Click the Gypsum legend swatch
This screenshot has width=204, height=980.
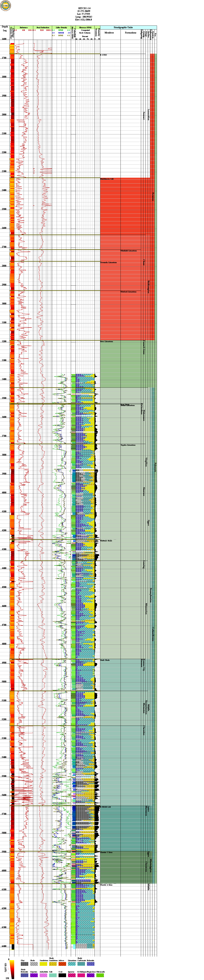pyautogui.click(x=34, y=975)
